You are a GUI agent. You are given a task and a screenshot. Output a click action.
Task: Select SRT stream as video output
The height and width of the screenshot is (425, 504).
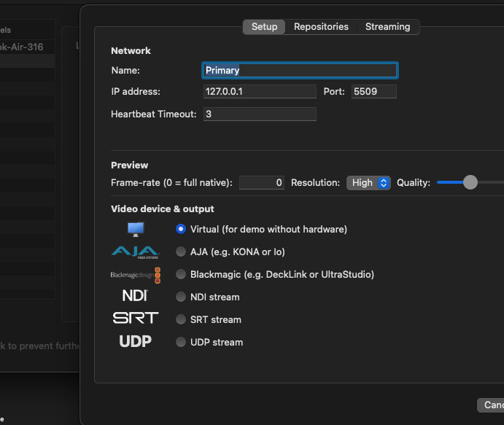pos(181,319)
